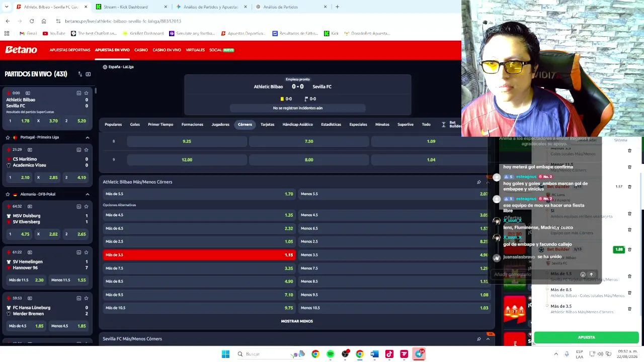
Task: Go to Casino en Vivo section
Action: 167,50
